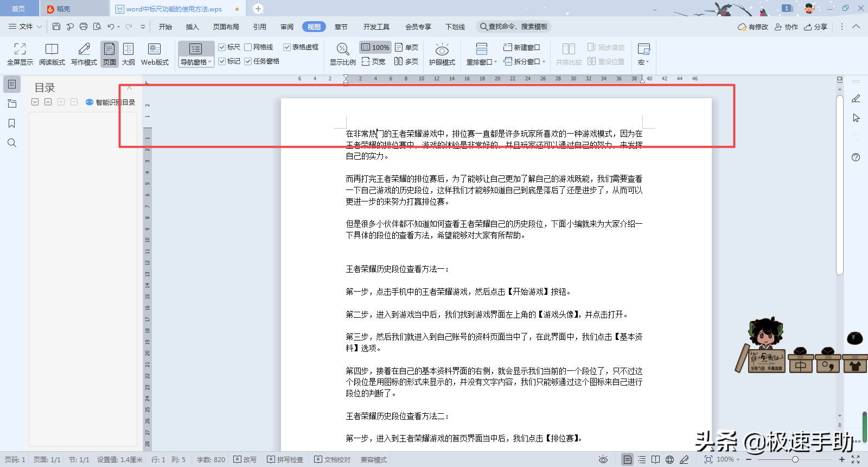Set zoom to 100% in ribbon
Screen dimensions: 868x467
pos(375,47)
